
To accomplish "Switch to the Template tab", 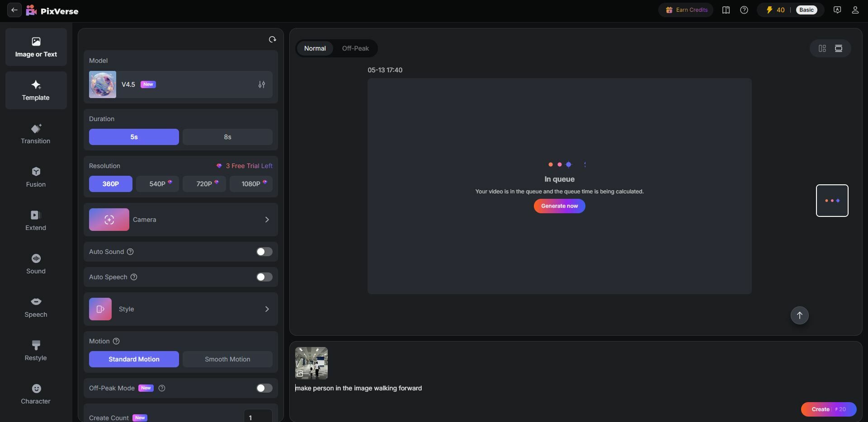I will coord(36,90).
